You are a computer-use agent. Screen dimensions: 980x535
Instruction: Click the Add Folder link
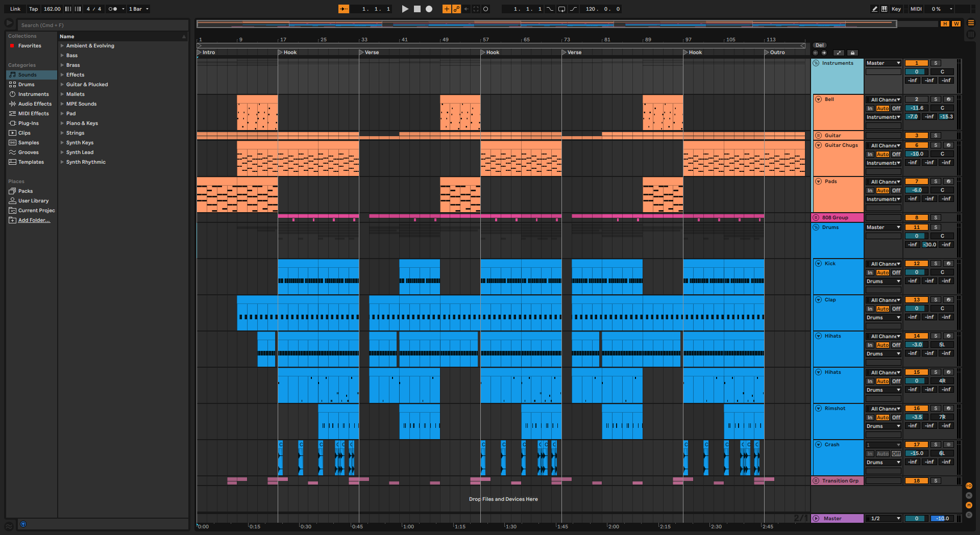[34, 220]
